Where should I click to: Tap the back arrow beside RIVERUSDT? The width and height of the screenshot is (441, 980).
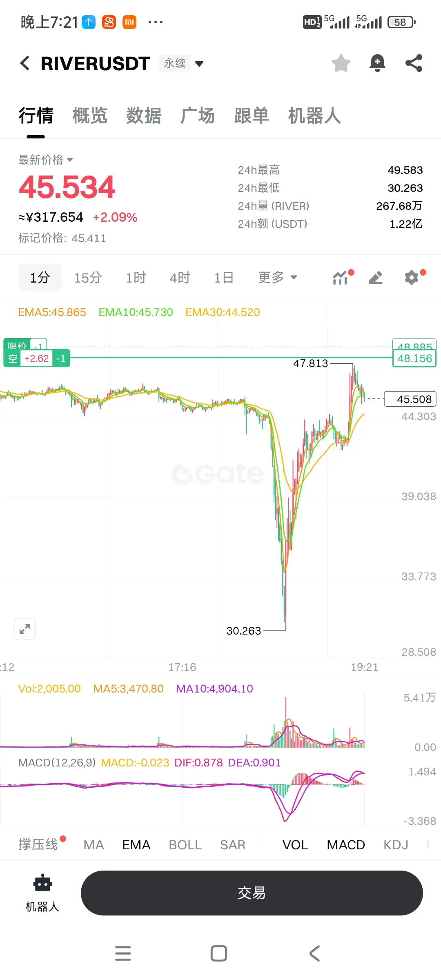(x=25, y=63)
